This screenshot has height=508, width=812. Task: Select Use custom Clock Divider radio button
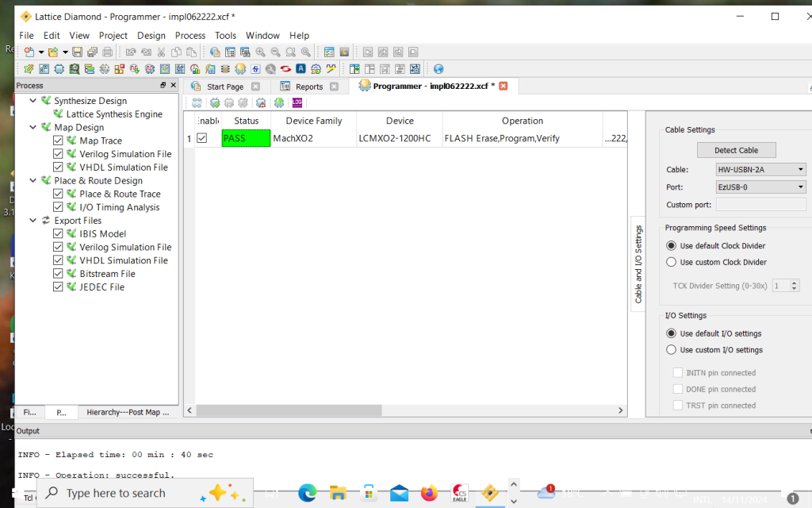pos(671,262)
